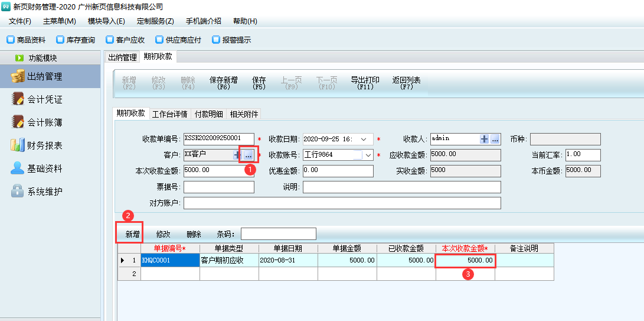Open the 模块导入(E) menu
Viewport: 644px width, 321px height.
(106, 21)
